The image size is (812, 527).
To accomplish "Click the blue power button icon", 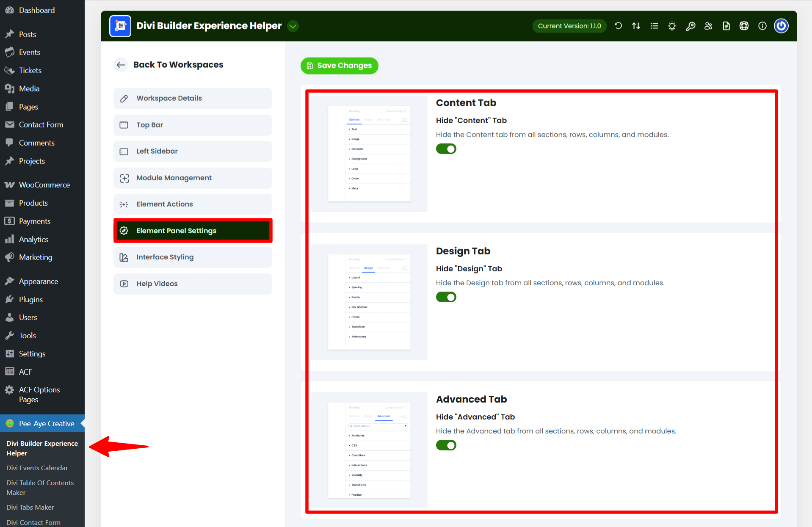I will [781, 26].
